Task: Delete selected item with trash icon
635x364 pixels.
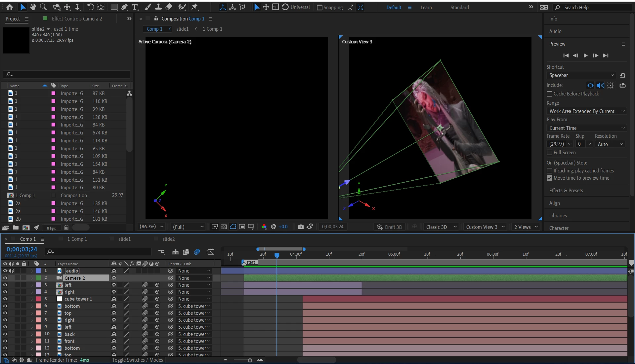Action: pyautogui.click(x=66, y=228)
